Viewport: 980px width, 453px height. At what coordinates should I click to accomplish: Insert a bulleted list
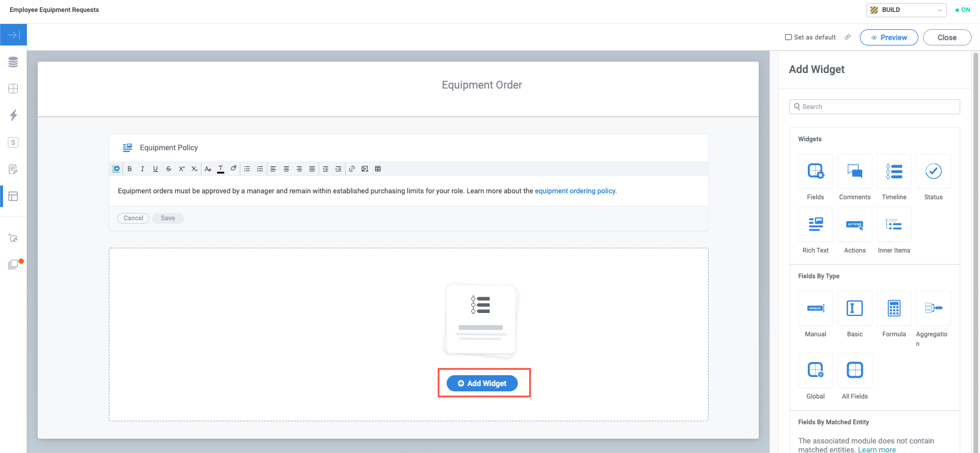[x=247, y=169]
